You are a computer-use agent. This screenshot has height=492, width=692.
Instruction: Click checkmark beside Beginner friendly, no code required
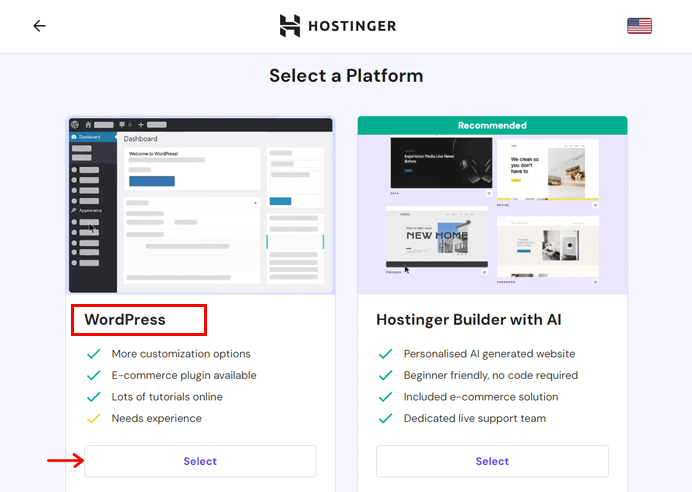click(385, 375)
